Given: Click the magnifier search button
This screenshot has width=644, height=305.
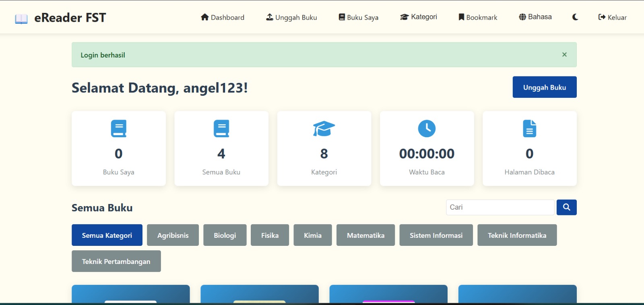Looking at the screenshot, I should point(567,207).
